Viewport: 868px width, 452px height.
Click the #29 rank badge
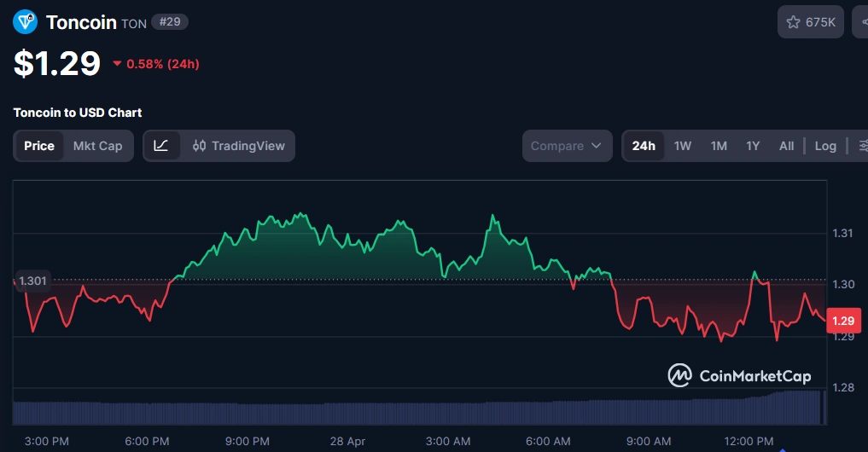click(x=170, y=22)
